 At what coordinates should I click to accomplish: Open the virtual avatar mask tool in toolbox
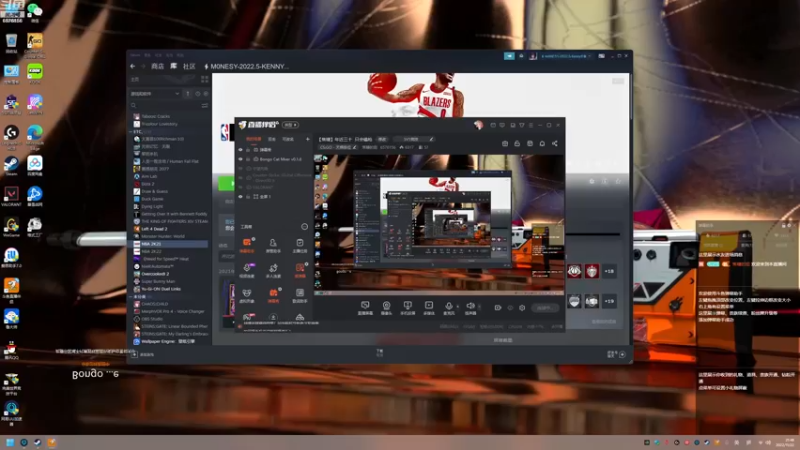click(247, 295)
